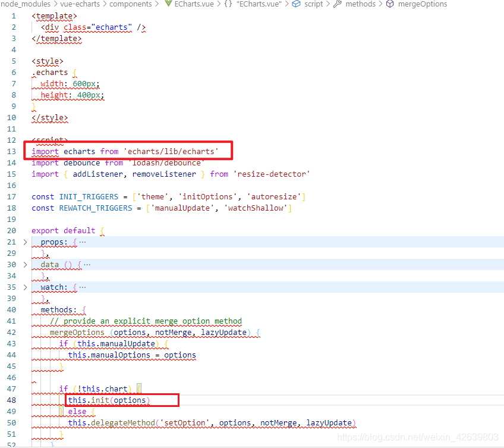Image resolution: width=504 pixels, height=448 pixels.
Task: Select the methods breadcrumb item
Action: (360, 4)
